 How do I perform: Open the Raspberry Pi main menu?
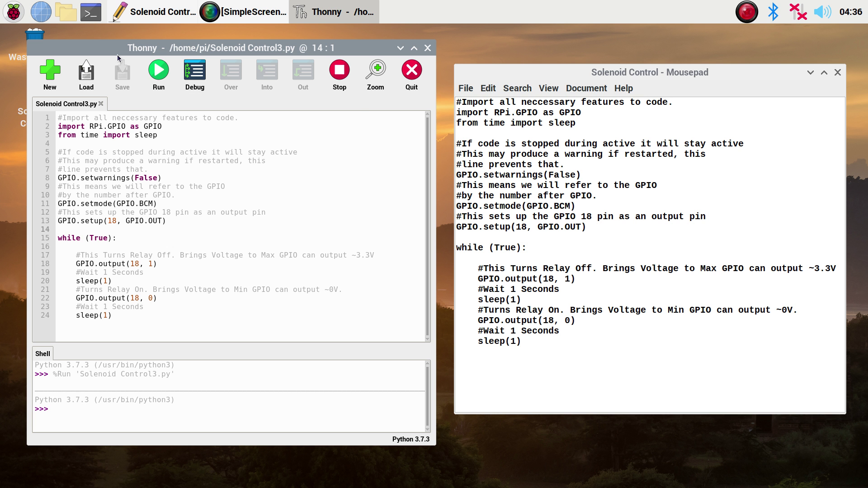click(14, 12)
